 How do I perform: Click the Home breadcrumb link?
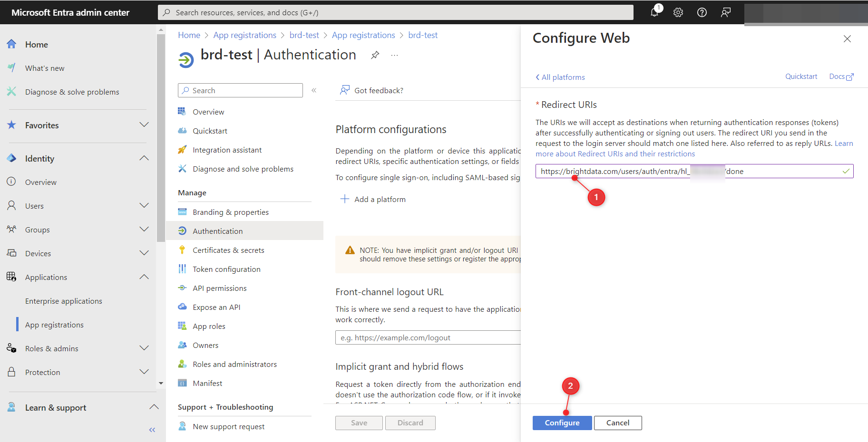tap(189, 35)
